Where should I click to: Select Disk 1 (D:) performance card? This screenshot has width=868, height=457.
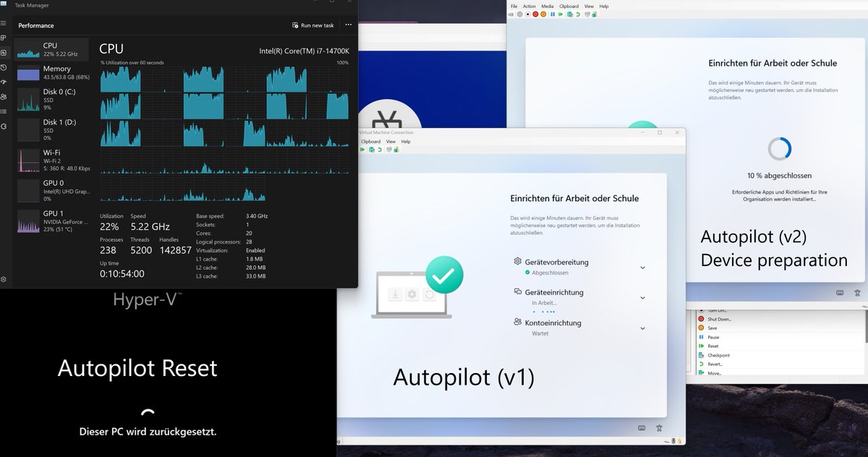[x=53, y=129]
